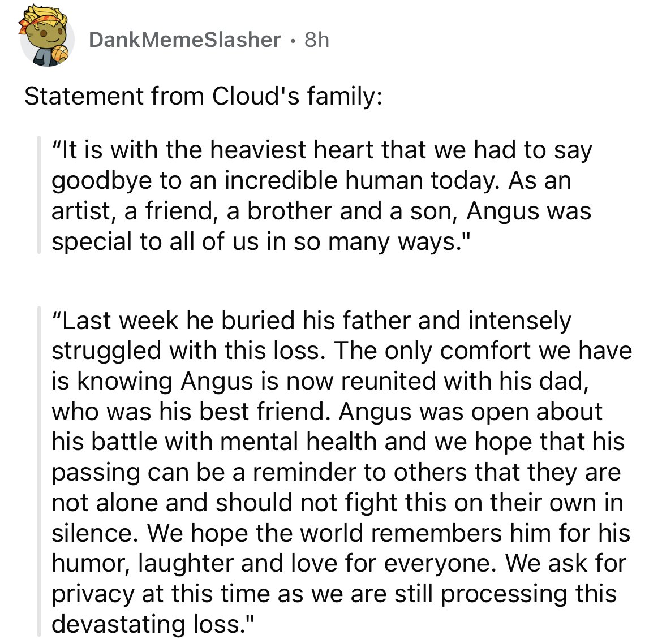Click the dot separator before 8h
The width and height of the screenshot is (662, 644).
[293, 41]
